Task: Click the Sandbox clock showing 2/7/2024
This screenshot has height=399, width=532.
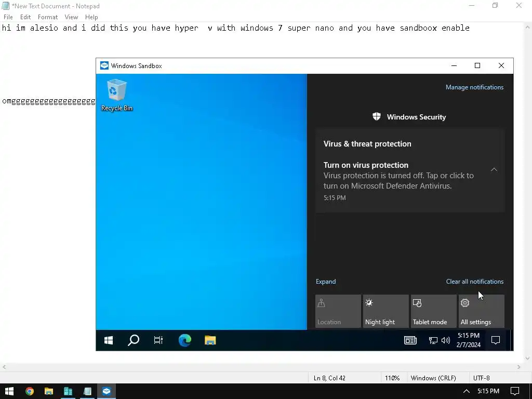Action: [x=469, y=340]
